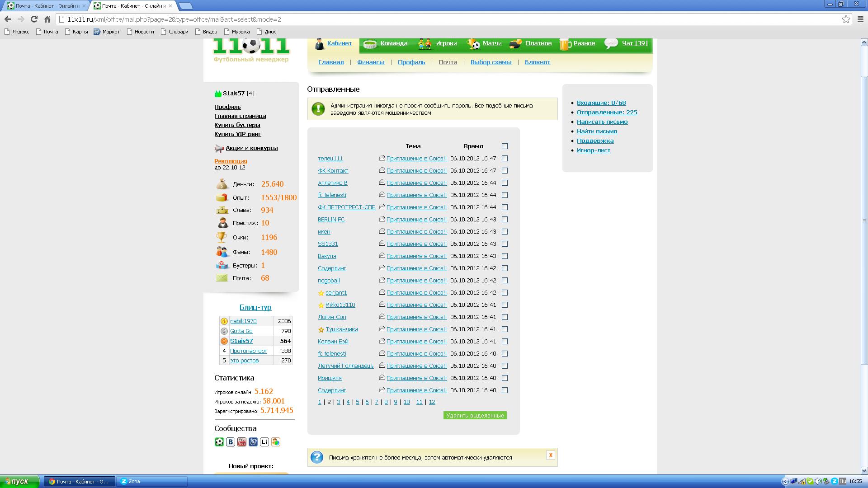Viewport: 868px width, 488px height.
Task: Bookmark page with star icon in address bar
Action: [846, 19]
